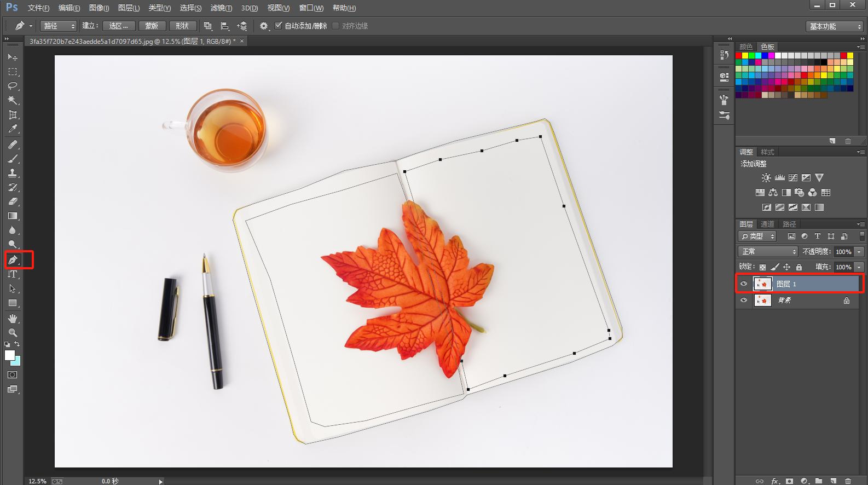Select the Path Selection tool
This screenshot has height=485, width=868.
(x=13, y=288)
